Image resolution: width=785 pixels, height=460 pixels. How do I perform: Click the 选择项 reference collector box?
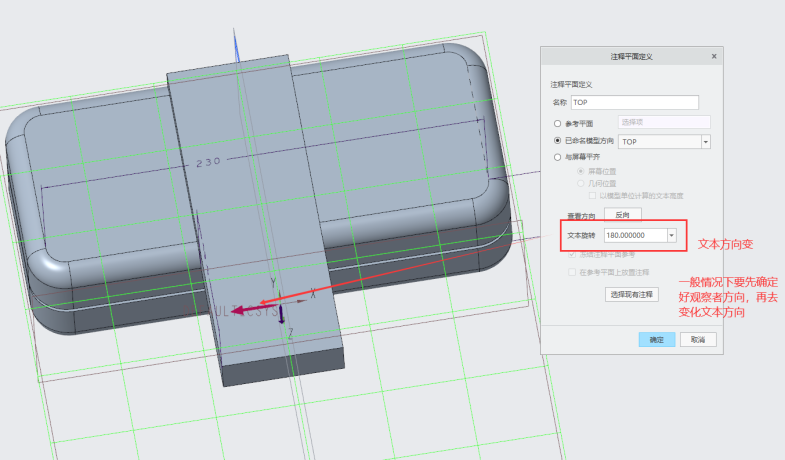point(664,122)
